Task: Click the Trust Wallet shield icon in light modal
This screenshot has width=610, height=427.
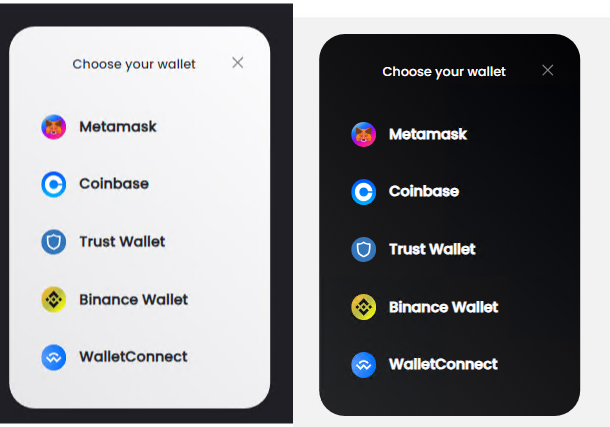Action: click(x=53, y=242)
